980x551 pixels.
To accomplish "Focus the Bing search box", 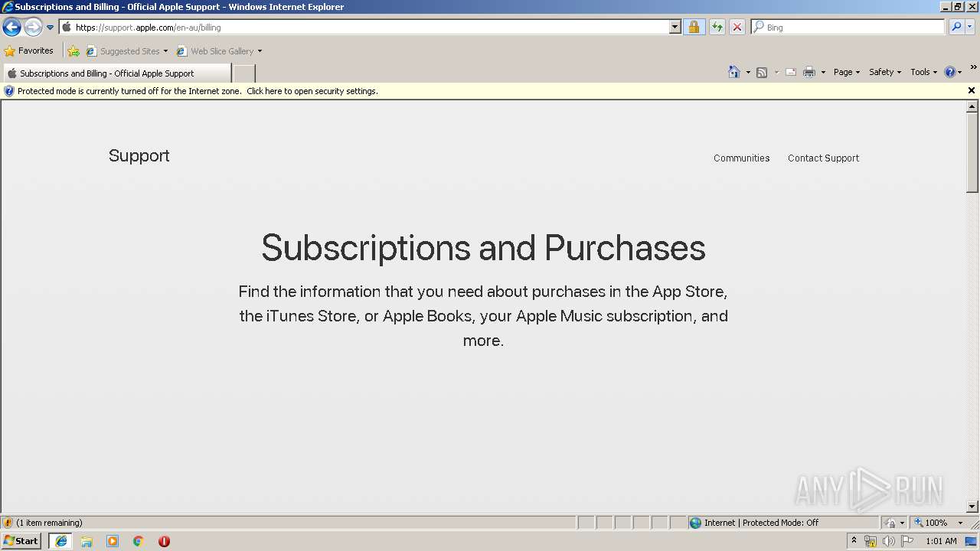I will click(848, 27).
